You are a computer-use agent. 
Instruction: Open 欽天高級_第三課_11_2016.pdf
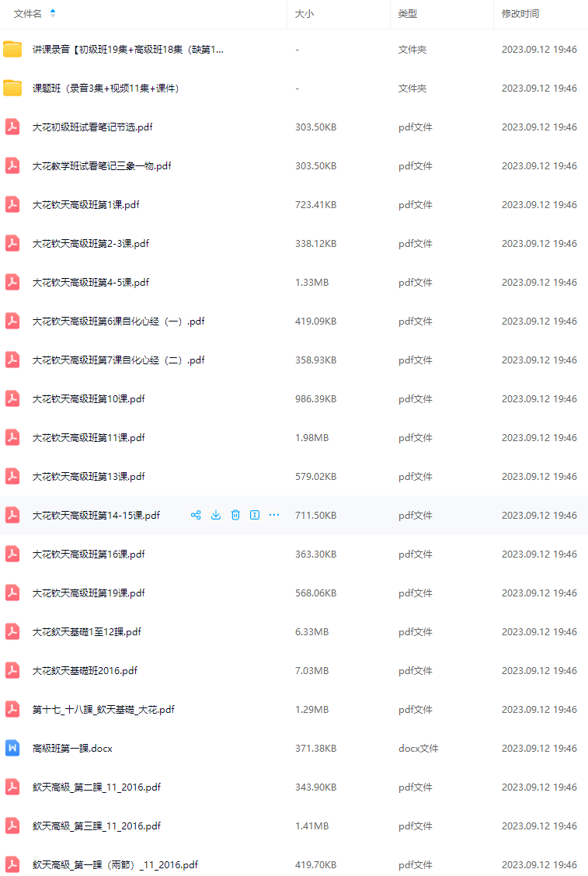tap(96, 826)
